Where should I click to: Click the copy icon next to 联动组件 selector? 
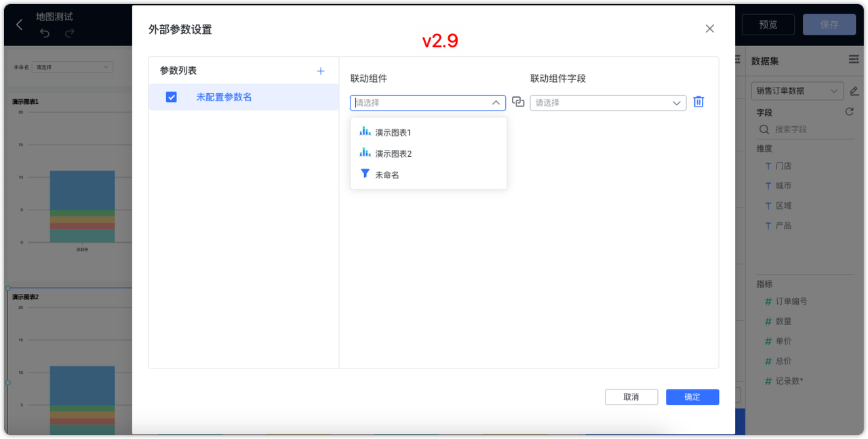[517, 102]
